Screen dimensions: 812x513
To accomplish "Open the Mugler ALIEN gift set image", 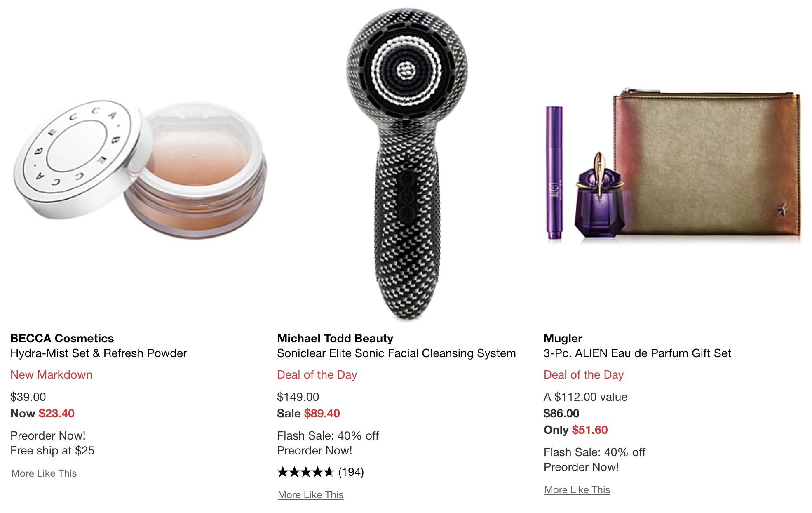I will [x=673, y=165].
